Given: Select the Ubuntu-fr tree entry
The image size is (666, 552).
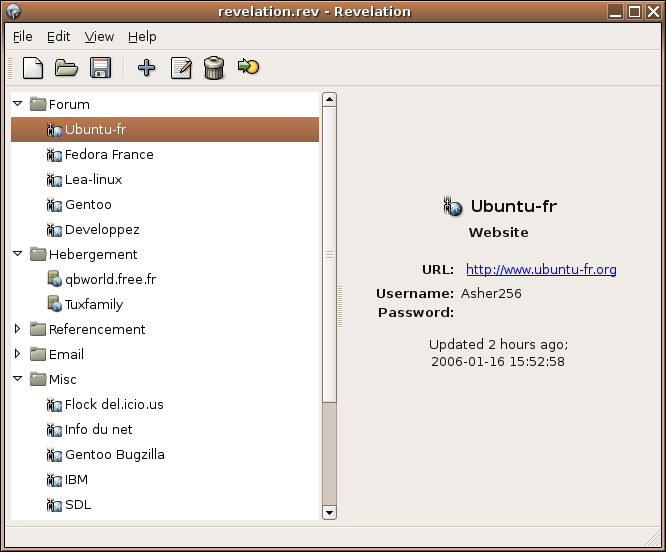Looking at the screenshot, I should coord(165,130).
